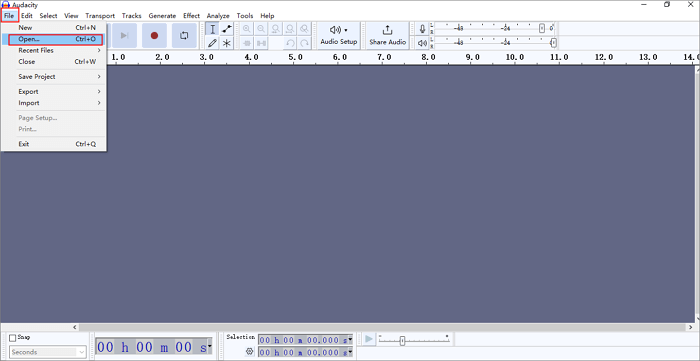This screenshot has width=700, height=361.
Task: Click the microphone record meter icon
Action: point(422,29)
